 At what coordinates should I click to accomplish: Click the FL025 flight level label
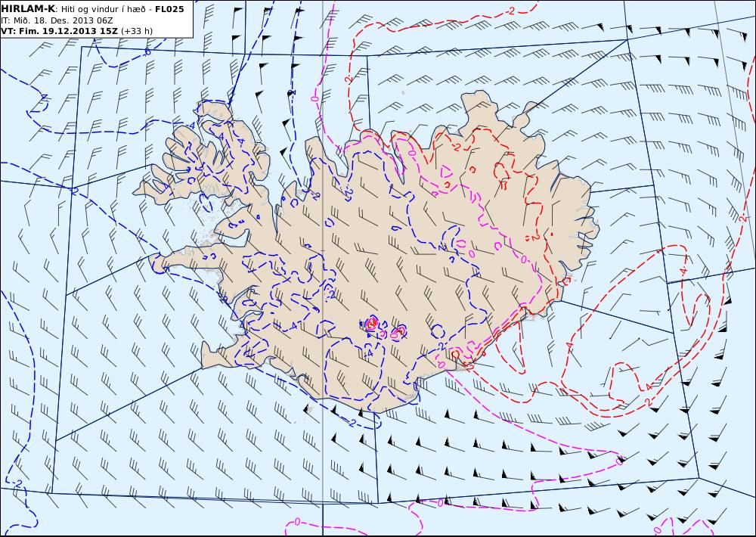click(x=169, y=9)
